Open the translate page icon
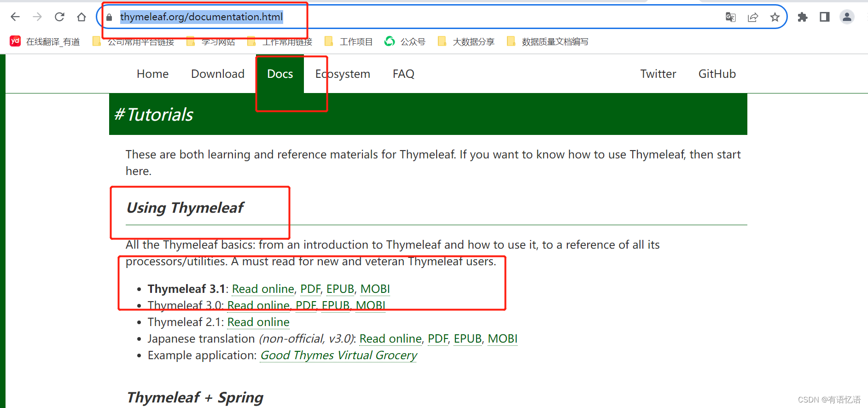The image size is (868, 408). pos(731,17)
